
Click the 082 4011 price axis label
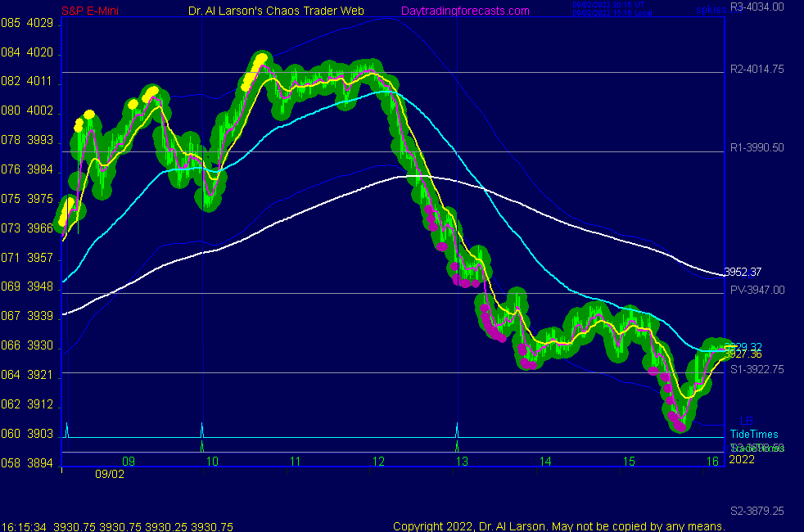point(27,81)
